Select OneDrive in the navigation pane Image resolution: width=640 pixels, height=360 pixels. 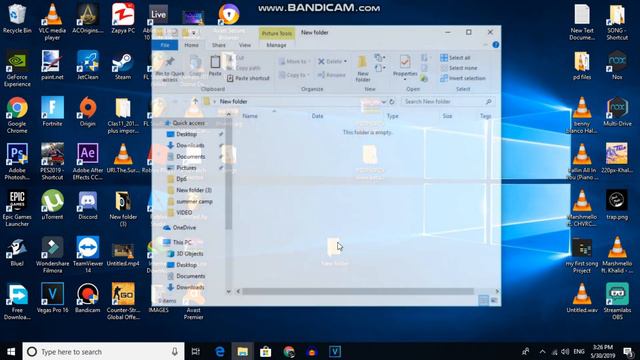pos(180,228)
